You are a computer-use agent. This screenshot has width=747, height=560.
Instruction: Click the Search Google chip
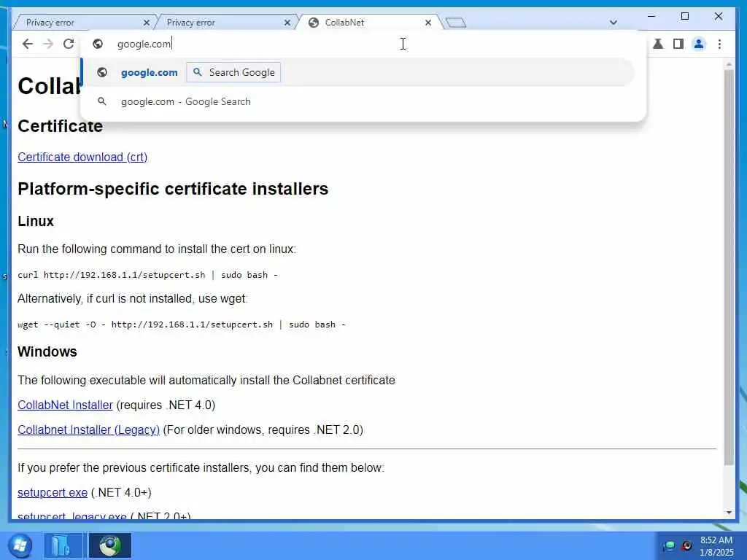pyautogui.click(x=233, y=72)
